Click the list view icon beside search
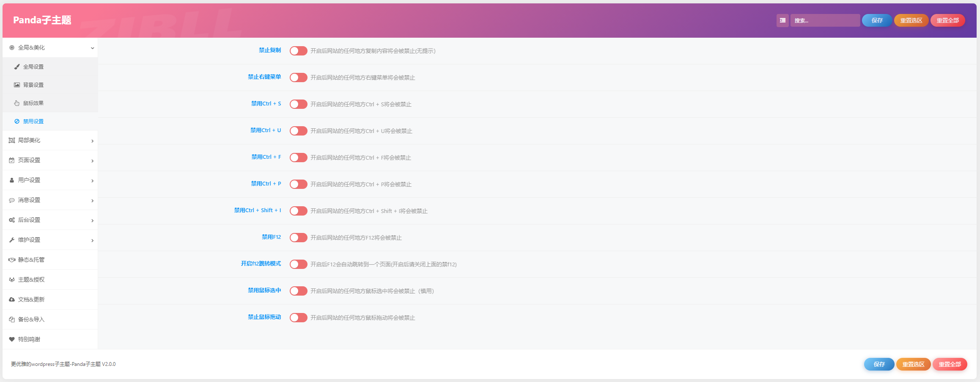980x382 pixels. [782, 20]
